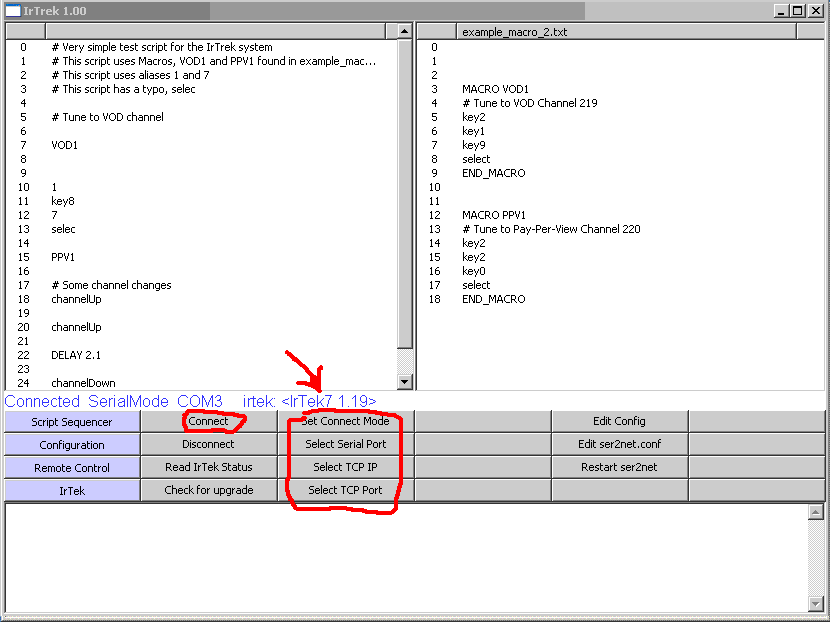This screenshot has width=830, height=622.
Task: Select script line 11 'key8'
Action: [x=63, y=201]
